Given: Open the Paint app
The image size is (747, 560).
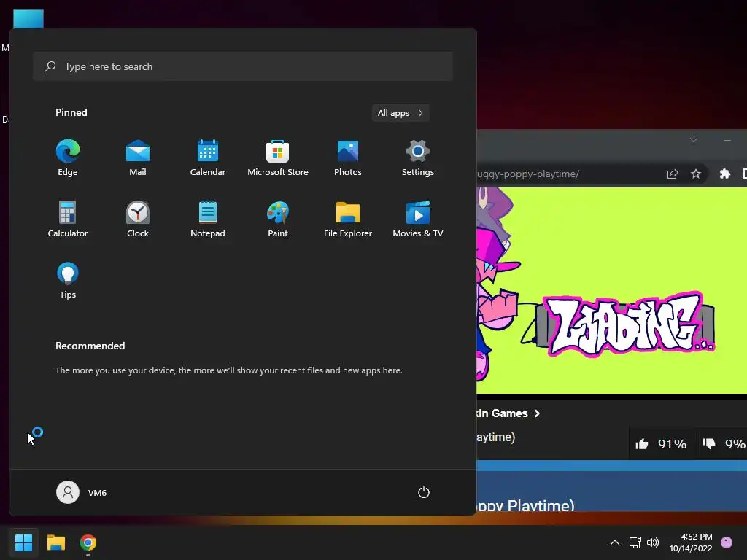Looking at the screenshot, I should (278, 219).
